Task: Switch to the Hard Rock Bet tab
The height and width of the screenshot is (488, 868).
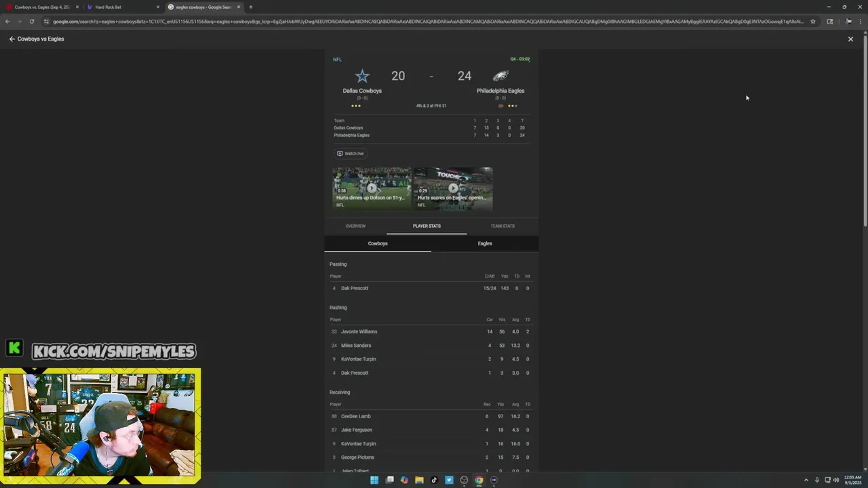Action: click(122, 7)
